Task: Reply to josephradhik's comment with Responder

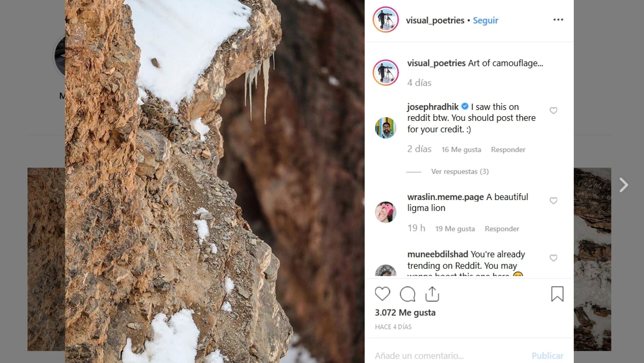Action: pyautogui.click(x=508, y=149)
